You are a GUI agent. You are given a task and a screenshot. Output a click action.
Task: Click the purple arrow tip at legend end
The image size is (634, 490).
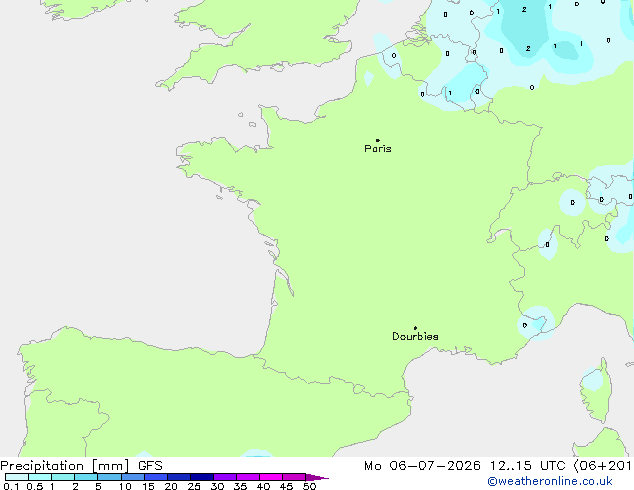coord(317,477)
